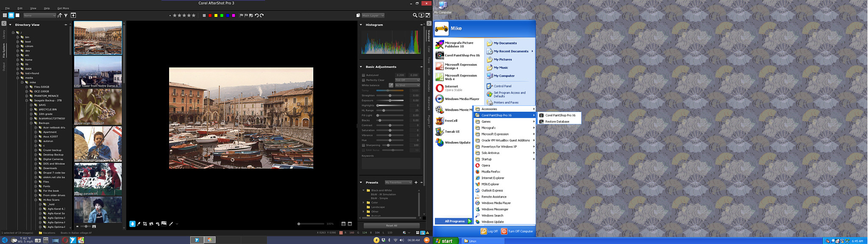Select the Eiffel Tower from Notre Dame thumbnail

[98, 72]
